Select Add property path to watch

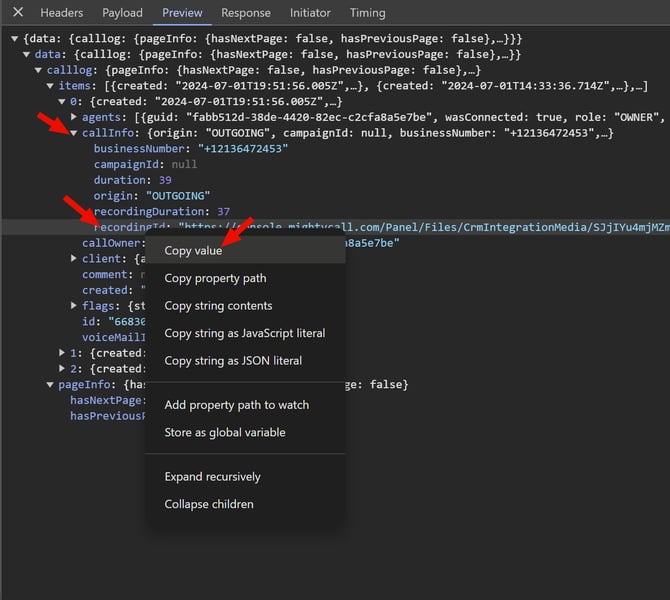[x=245, y=405]
